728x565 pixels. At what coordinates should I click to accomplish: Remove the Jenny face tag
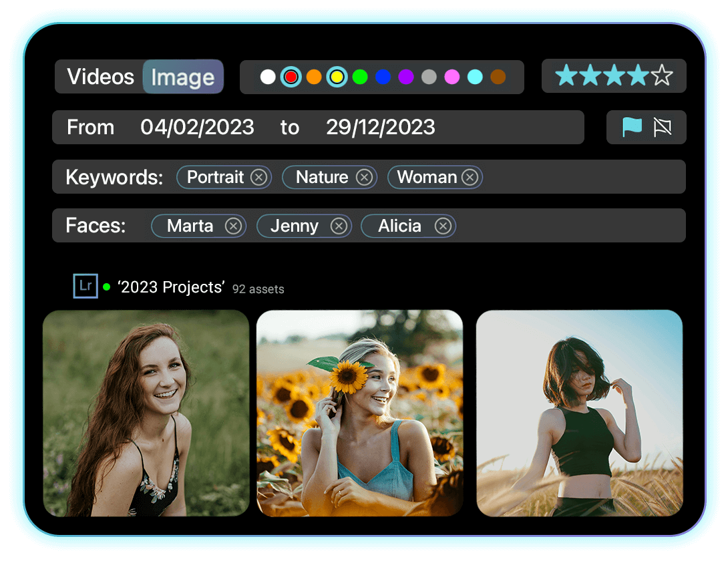point(339,226)
